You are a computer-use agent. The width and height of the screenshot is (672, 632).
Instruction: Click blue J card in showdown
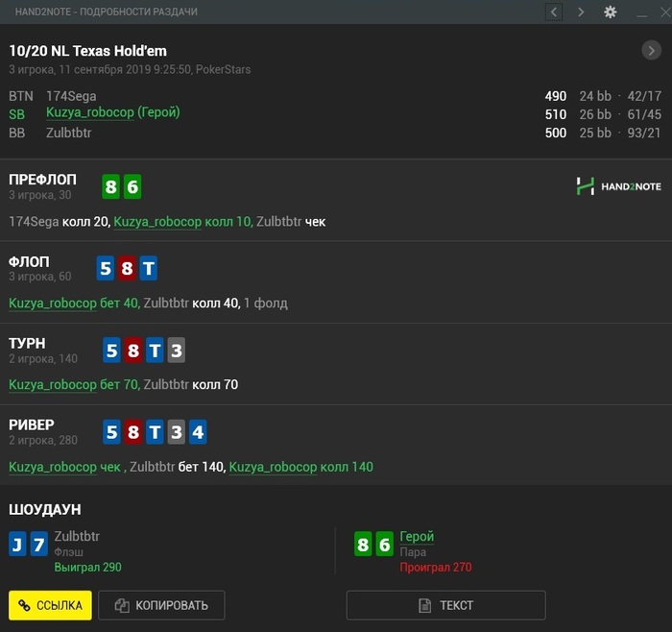(x=17, y=544)
